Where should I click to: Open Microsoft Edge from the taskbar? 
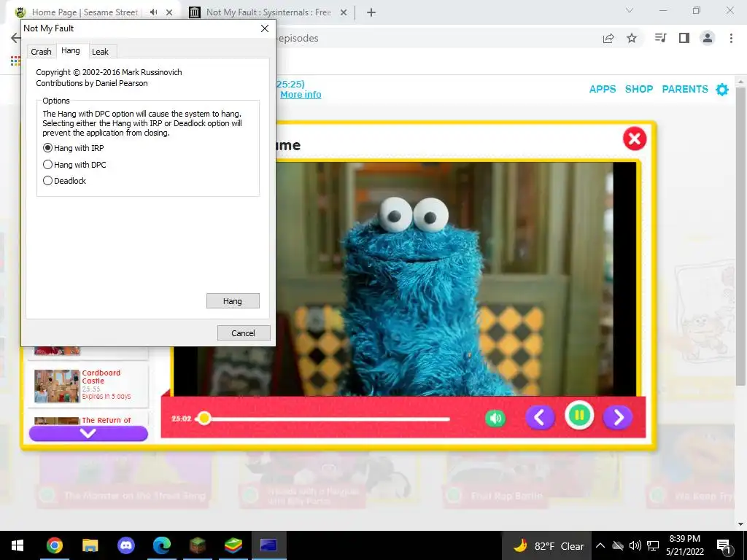point(161,545)
